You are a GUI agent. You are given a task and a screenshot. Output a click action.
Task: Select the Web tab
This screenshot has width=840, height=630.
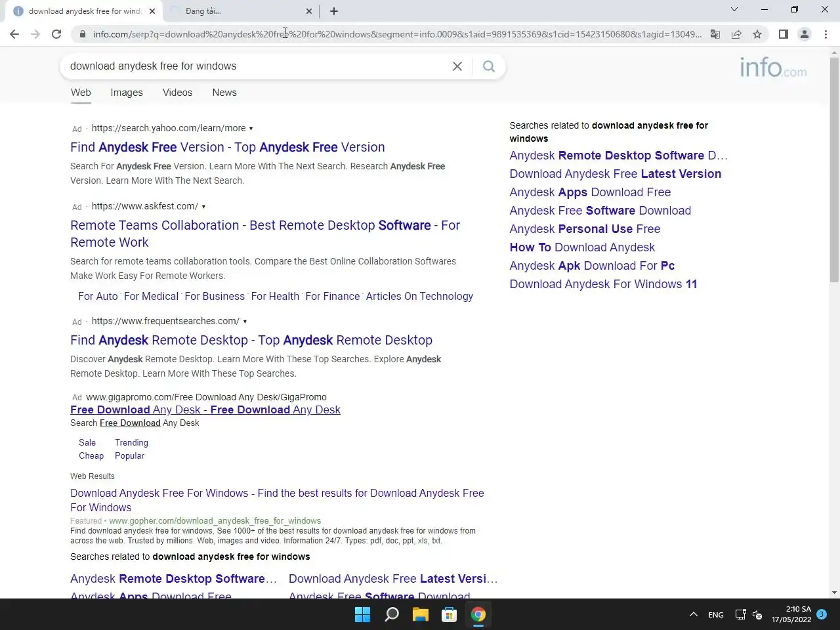point(81,93)
